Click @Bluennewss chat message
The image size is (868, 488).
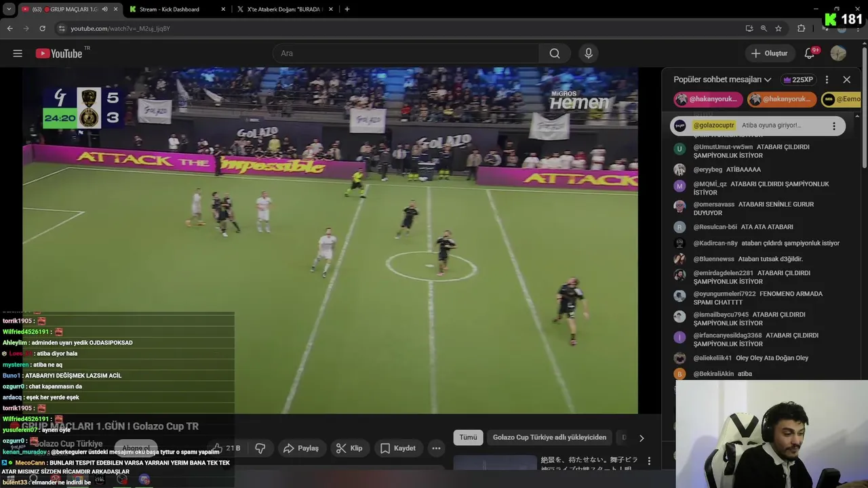click(x=759, y=259)
